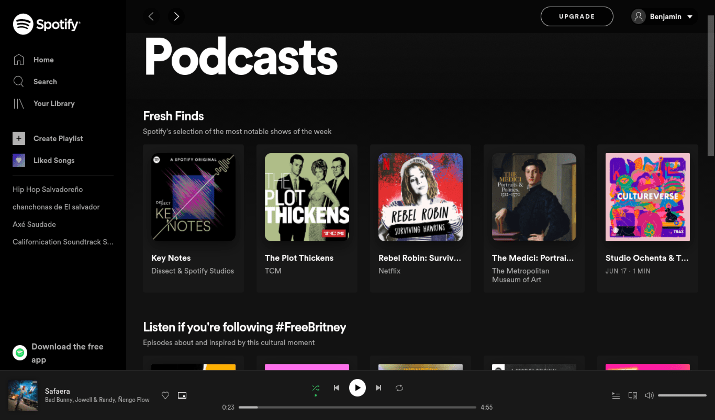Open Listen if you're following #FreeBritney heading

click(x=244, y=327)
